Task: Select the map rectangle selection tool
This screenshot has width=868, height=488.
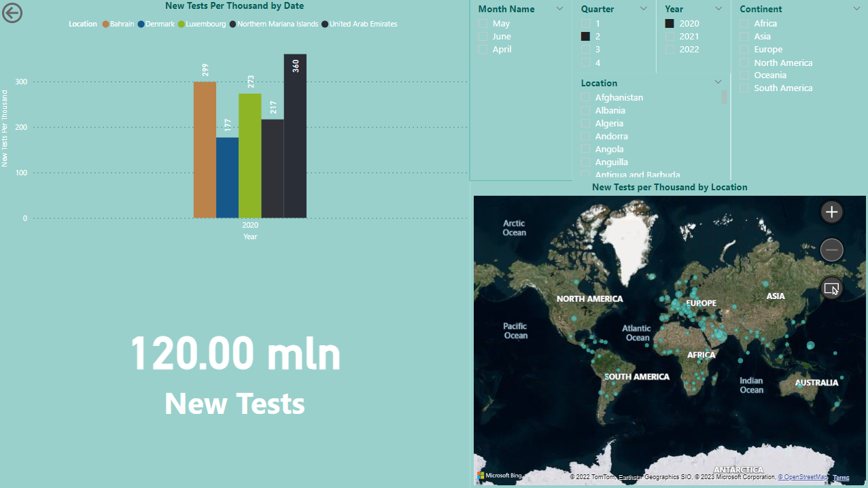Action: tap(831, 288)
